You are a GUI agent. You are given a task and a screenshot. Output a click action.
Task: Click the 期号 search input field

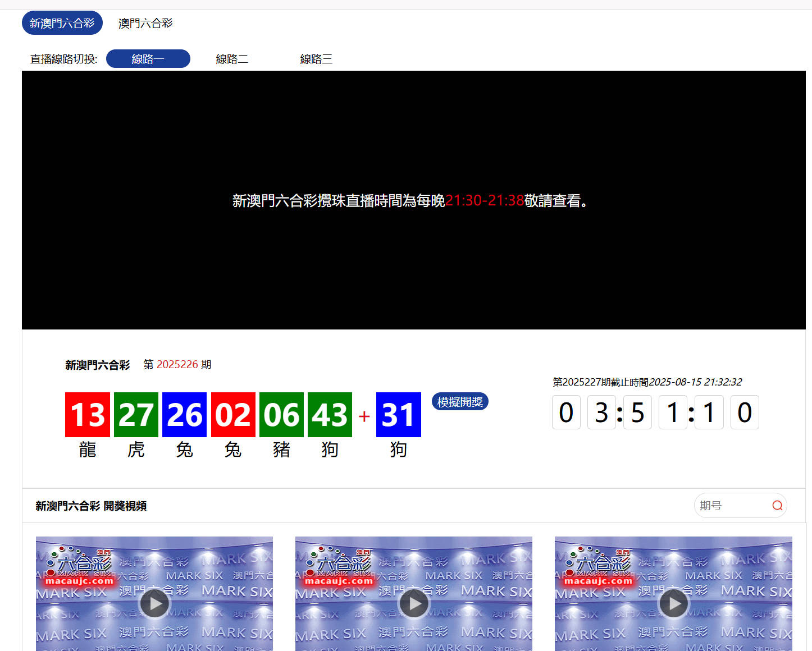pyautogui.click(x=732, y=506)
